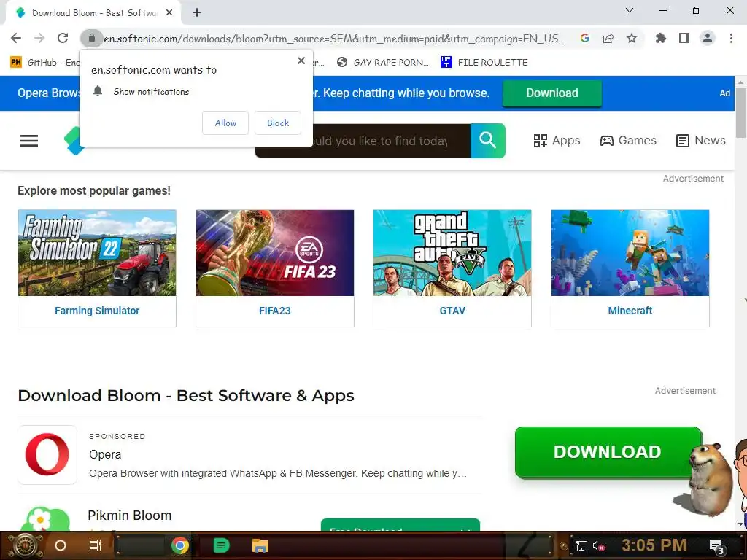747x560 pixels.
Task: Click the FIFA23 link
Action: (275, 311)
